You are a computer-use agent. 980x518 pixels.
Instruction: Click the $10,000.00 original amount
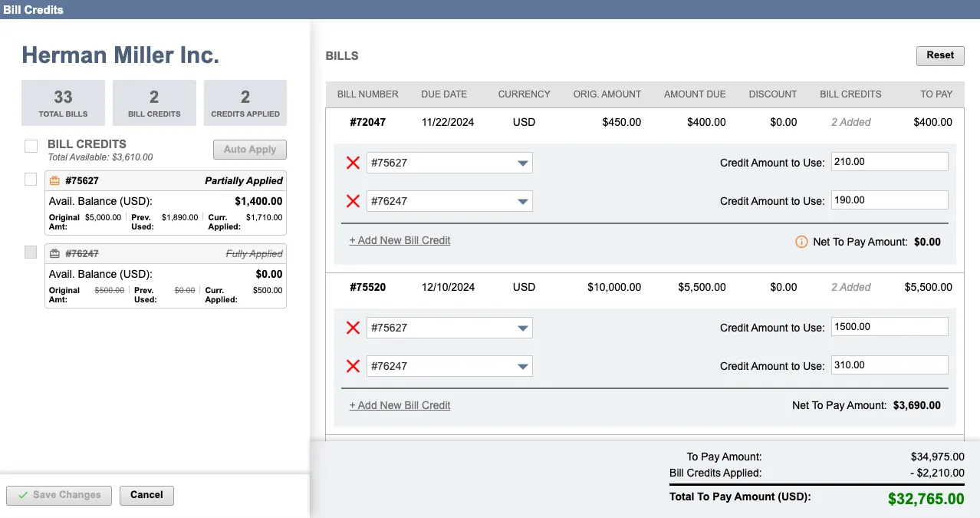(614, 287)
